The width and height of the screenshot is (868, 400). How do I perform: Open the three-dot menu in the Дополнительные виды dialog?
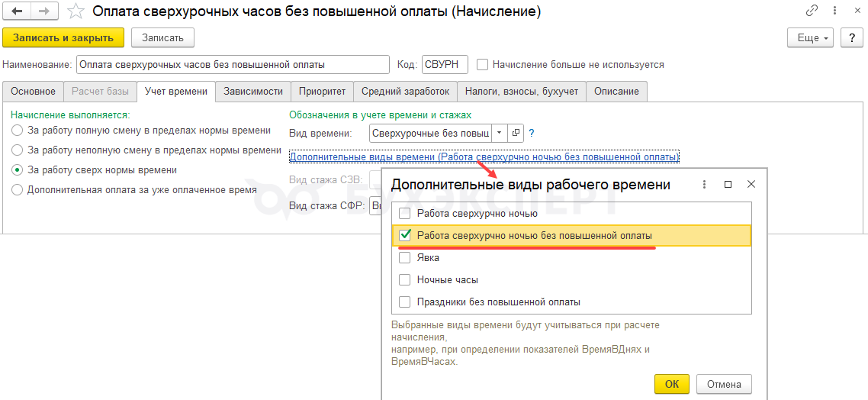705,185
